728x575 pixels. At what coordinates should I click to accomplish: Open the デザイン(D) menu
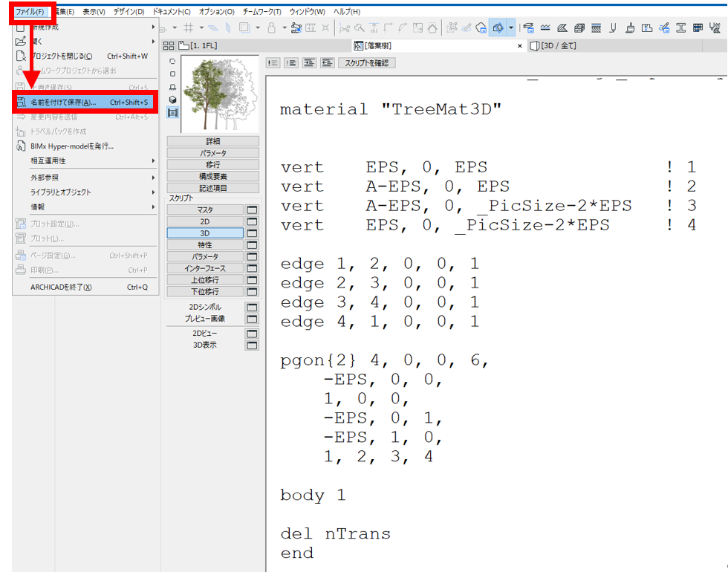(x=129, y=12)
